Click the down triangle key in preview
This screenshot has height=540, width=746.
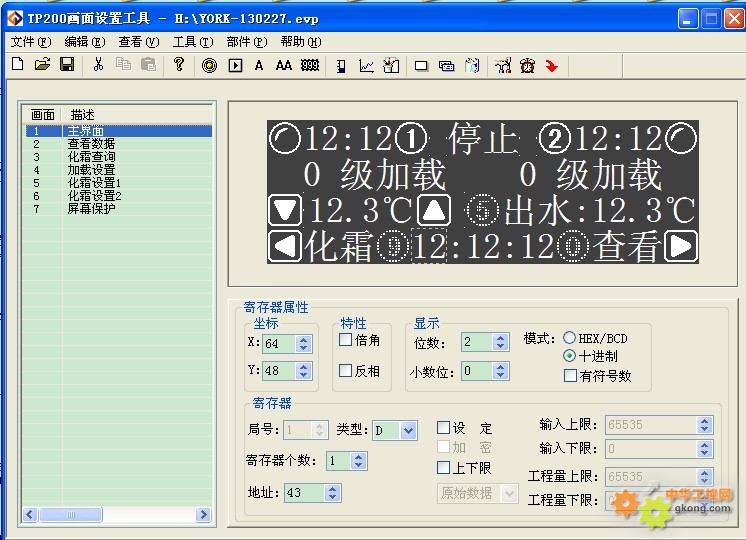click(x=285, y=210)
